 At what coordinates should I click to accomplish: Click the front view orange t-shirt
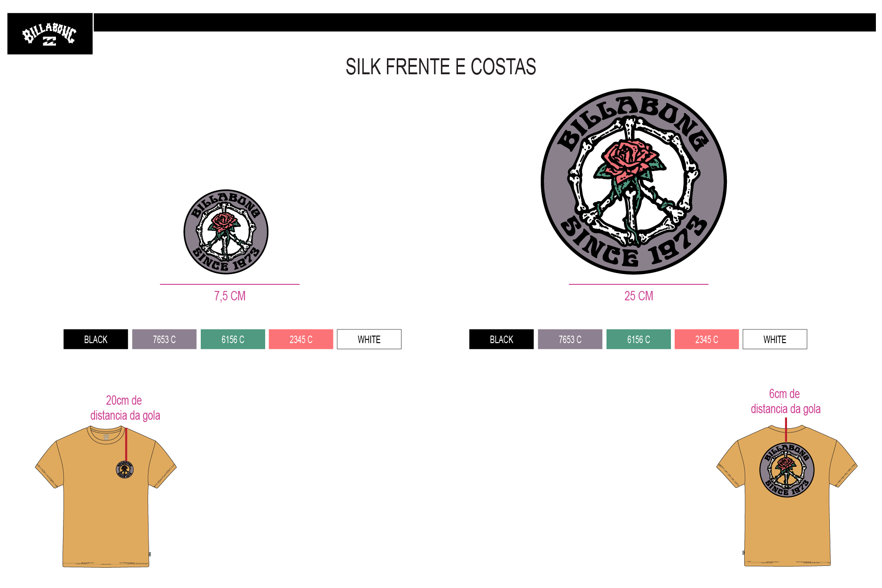[x=106, y=497]
